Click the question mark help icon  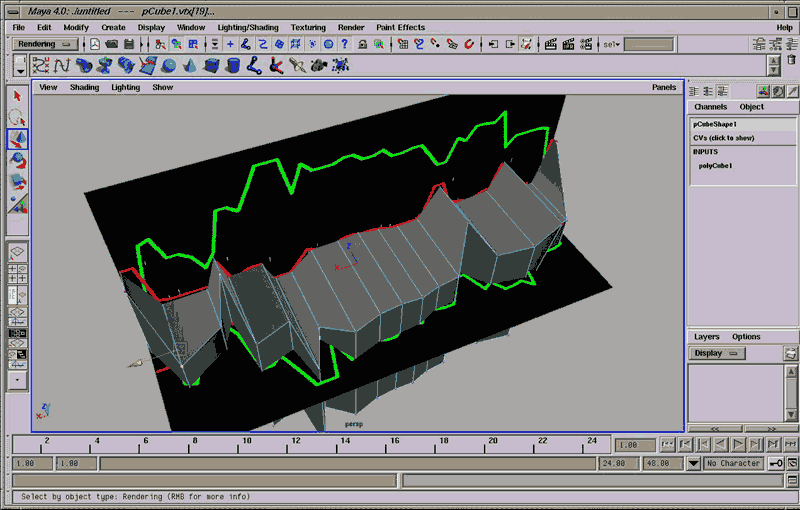(344, 44)
